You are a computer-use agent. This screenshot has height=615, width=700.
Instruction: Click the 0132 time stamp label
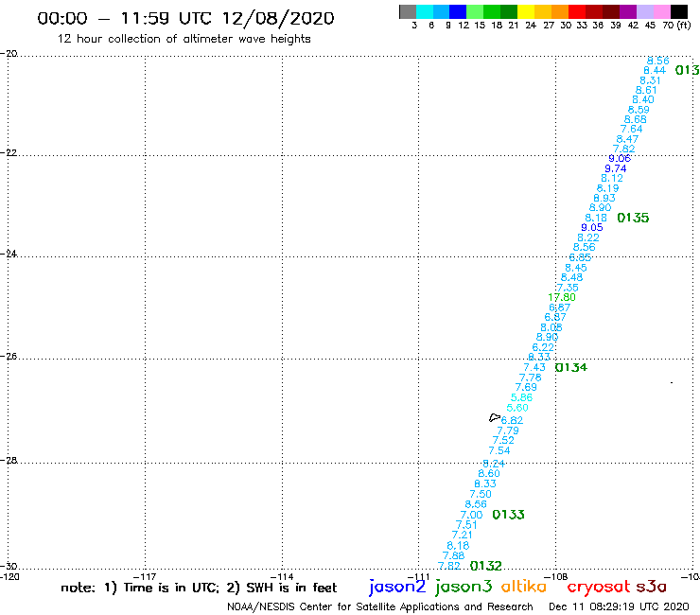pos(486,566)
